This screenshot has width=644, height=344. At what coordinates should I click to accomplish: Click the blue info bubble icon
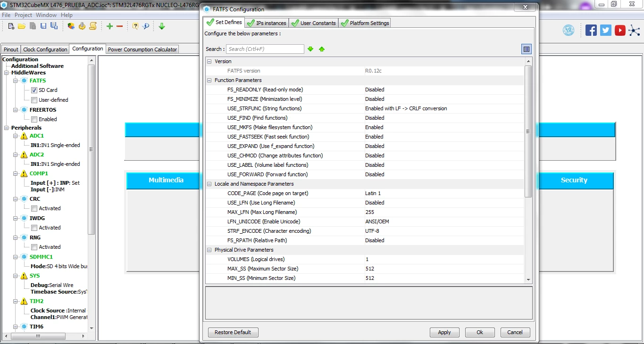pos(146,26)
